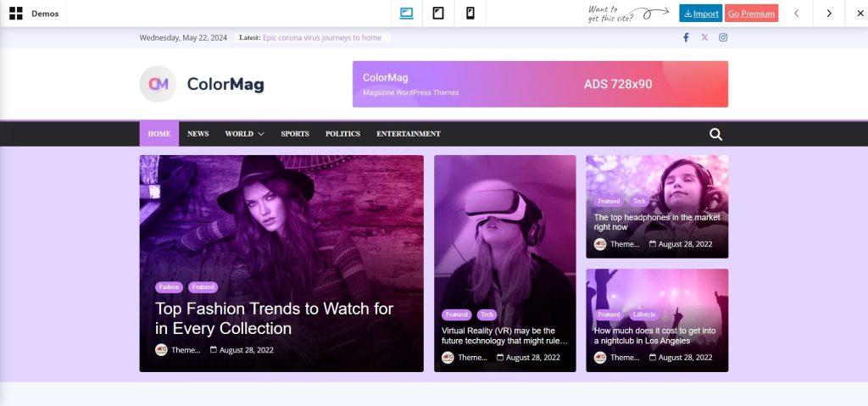The height and width of the screenshot is (406, 868).
Task: Switch to mobile preview mode
Action: pyautogui.click(x=470, y=14)
